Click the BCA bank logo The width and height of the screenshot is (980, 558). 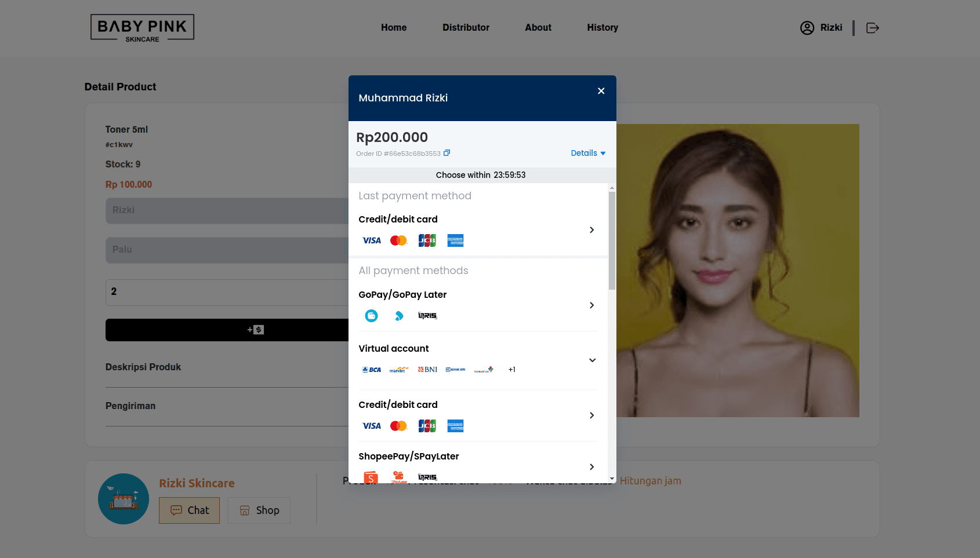tap(372, 370)
